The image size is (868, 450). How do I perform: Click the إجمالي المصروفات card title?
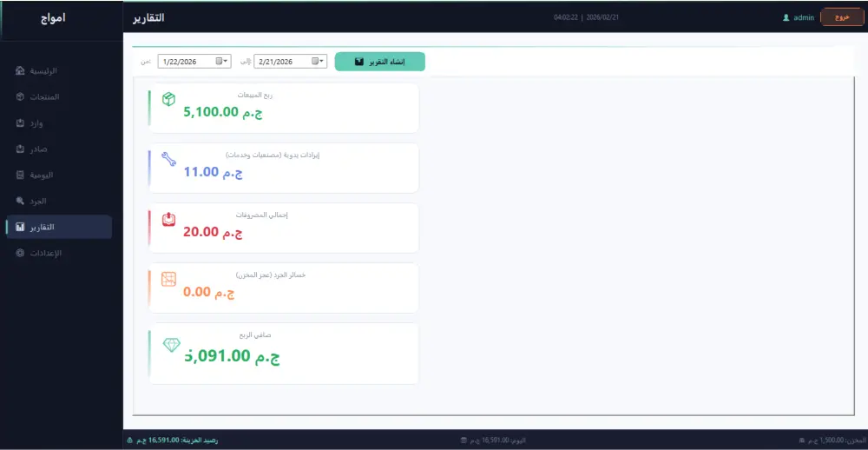tap(262, 215)
